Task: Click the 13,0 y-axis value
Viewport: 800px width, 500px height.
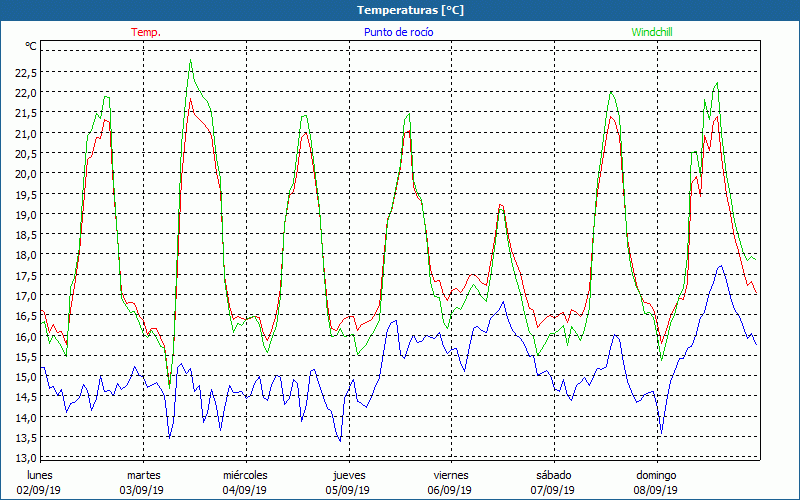Action: tap(26, 458)
